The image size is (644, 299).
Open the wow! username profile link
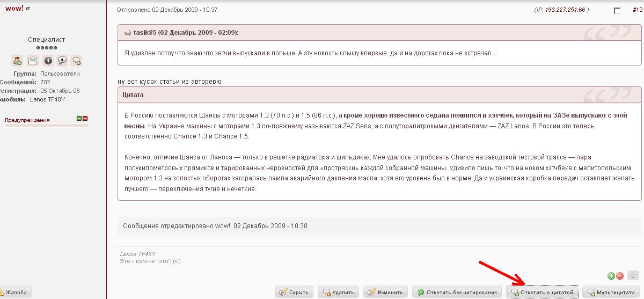(14, 9)
